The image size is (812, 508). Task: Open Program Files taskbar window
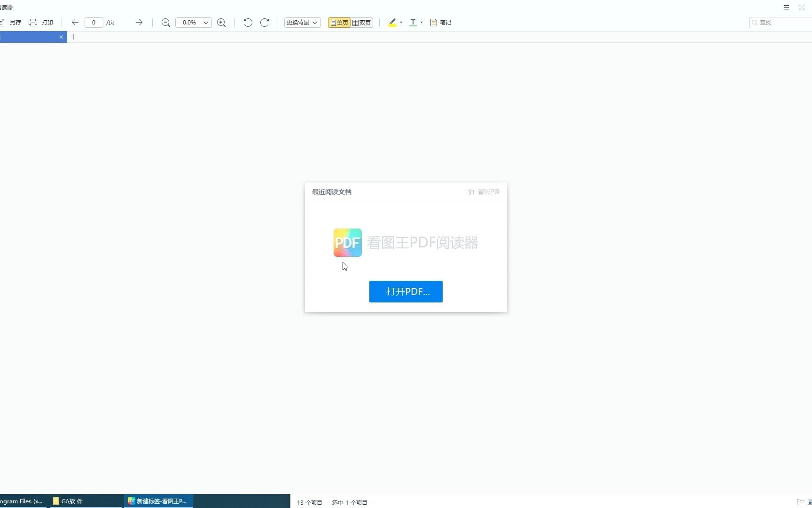pos(22,501)
